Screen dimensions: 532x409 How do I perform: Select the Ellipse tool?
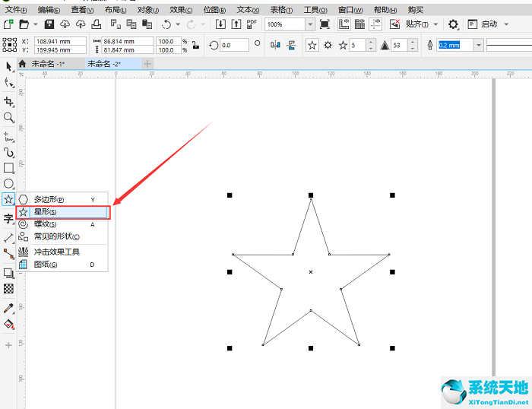point(8,184)
